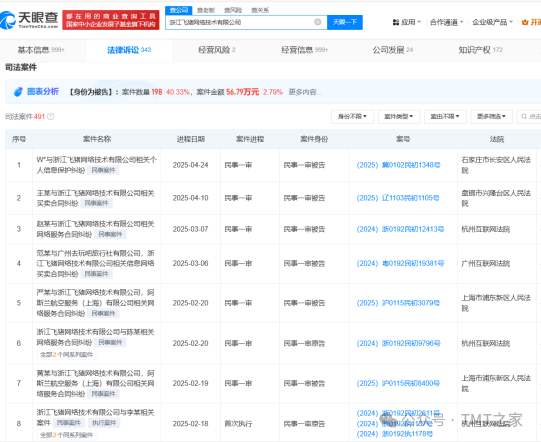Click the 进程日期 column header
The height and width of the screenshot is (442, 541).
191,139
